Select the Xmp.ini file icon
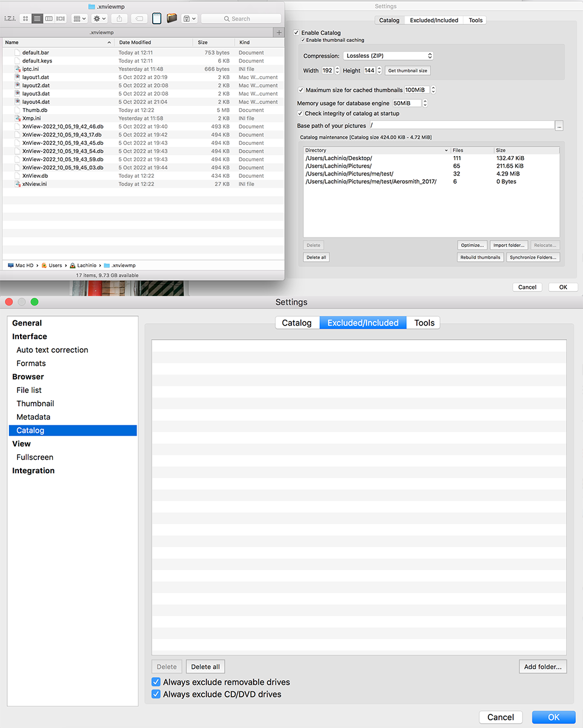This screenshot has width=583, height=728. pyautogui.click(x=18, y=118)
